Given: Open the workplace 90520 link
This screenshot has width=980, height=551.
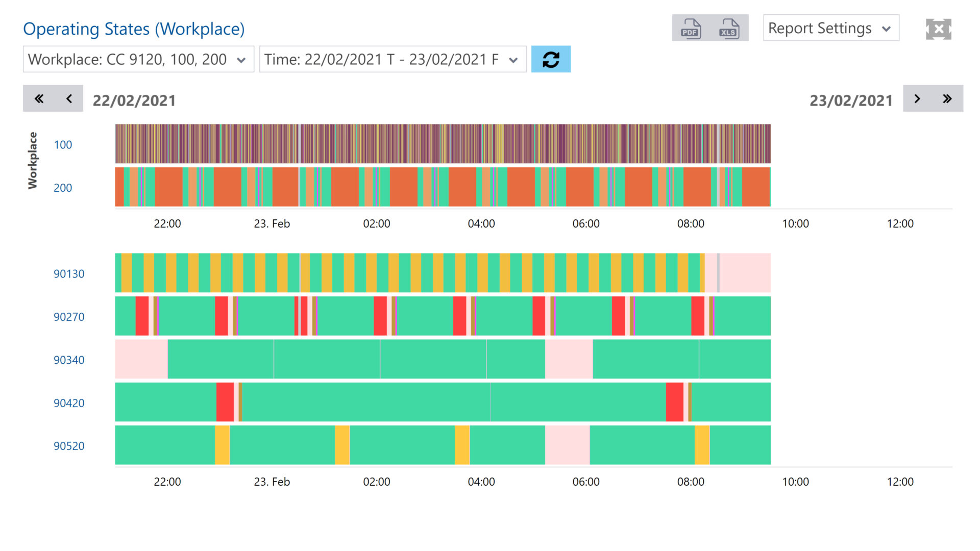Looking at the screenshot, I should click(69, 446).
